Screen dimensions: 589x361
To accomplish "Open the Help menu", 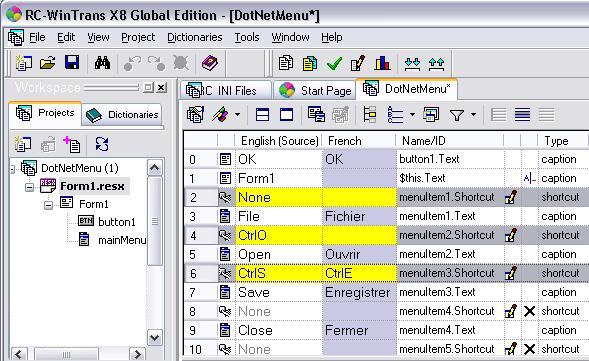I will coord(332,38).
